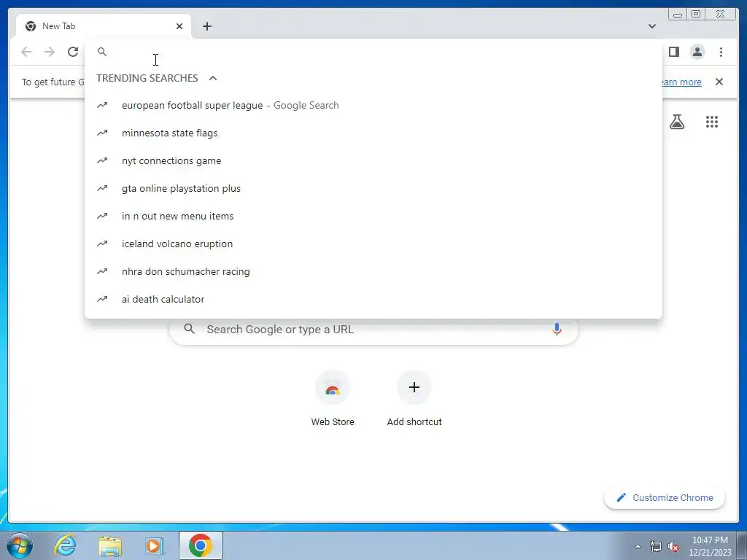747x560 pixels.
Task: Choose iceland volcano eruption suggestion
Action: click(373, 244)
